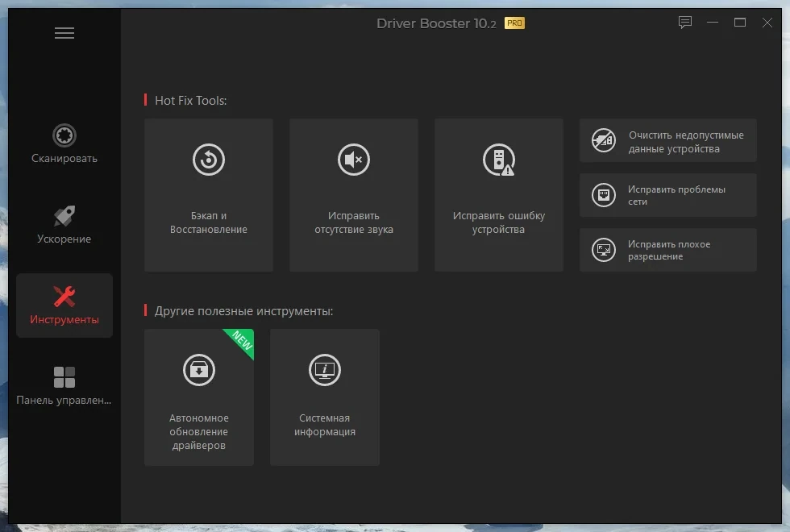Click Исправить проблемы сети text
Viewport: 790px width, 532px height.
tap(676, 195)
